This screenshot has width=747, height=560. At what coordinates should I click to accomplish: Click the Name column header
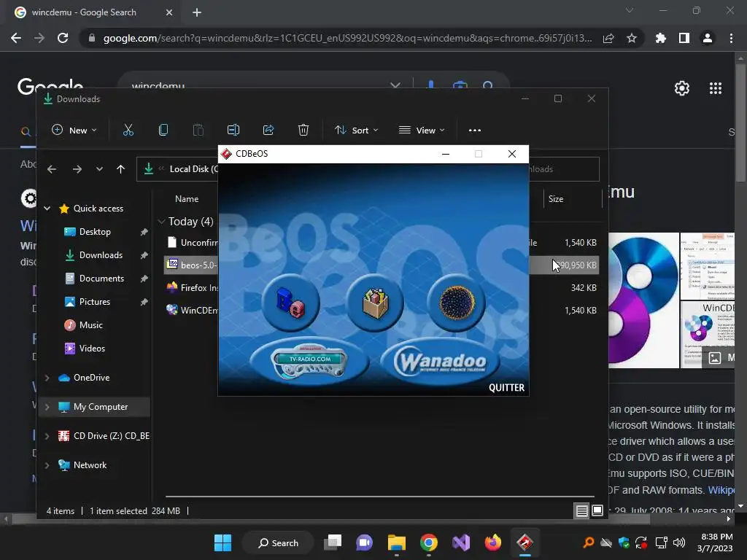tap(187, 199)
